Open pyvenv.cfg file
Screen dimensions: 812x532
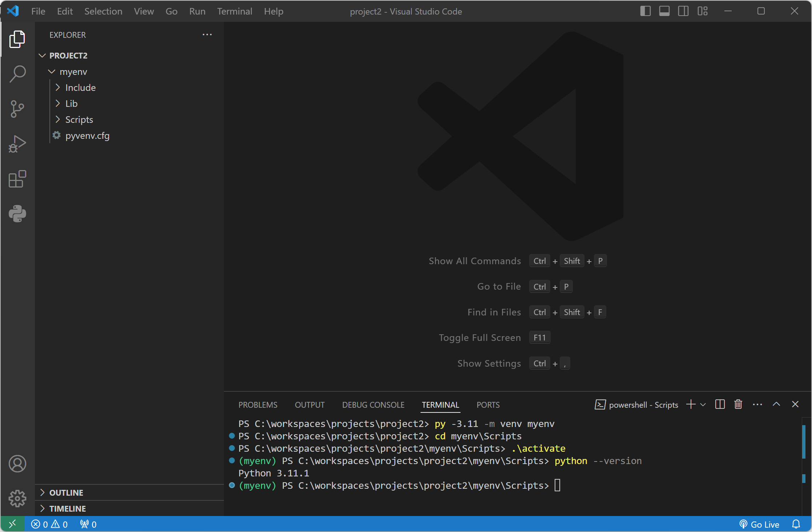tap(87, 136)
